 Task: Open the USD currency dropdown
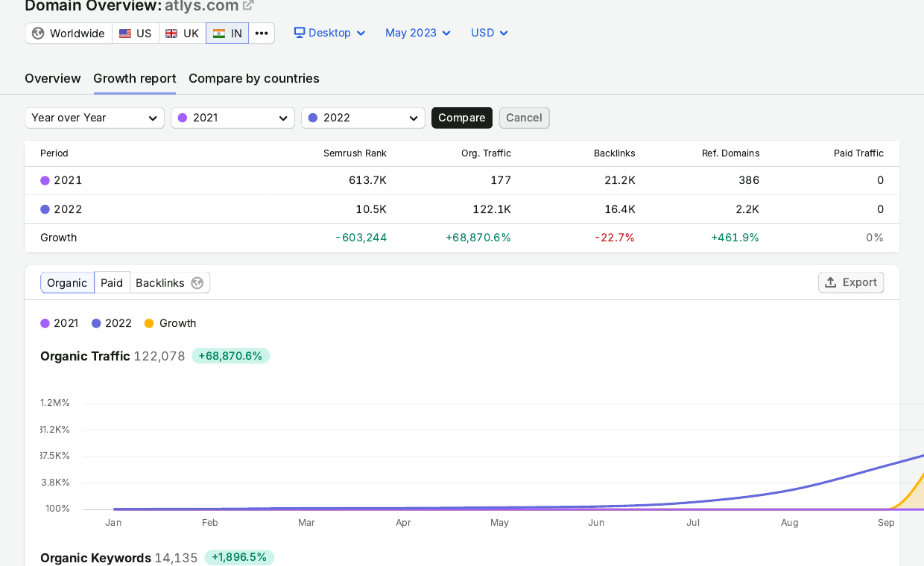pos(490,33)
